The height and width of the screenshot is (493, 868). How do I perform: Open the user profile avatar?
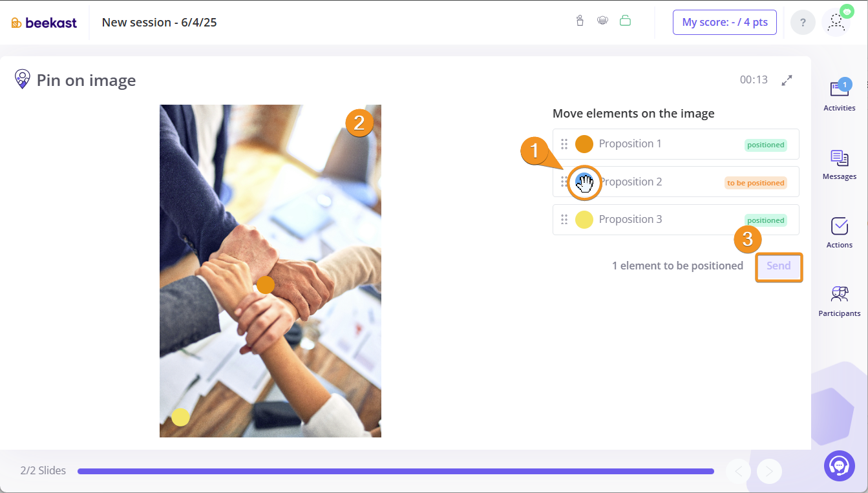pos(836,23)
